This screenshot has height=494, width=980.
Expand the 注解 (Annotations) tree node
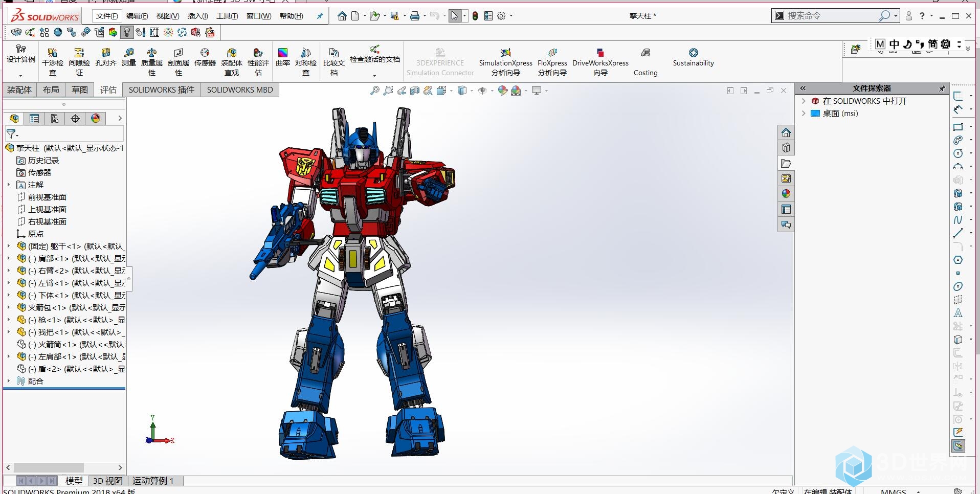(x=9, y=185)
